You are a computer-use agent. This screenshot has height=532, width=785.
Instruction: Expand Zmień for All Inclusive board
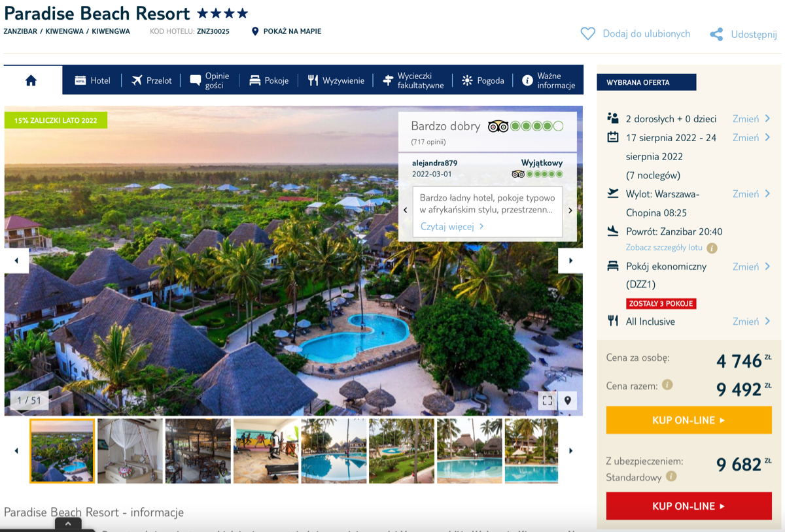pos(751,321)
